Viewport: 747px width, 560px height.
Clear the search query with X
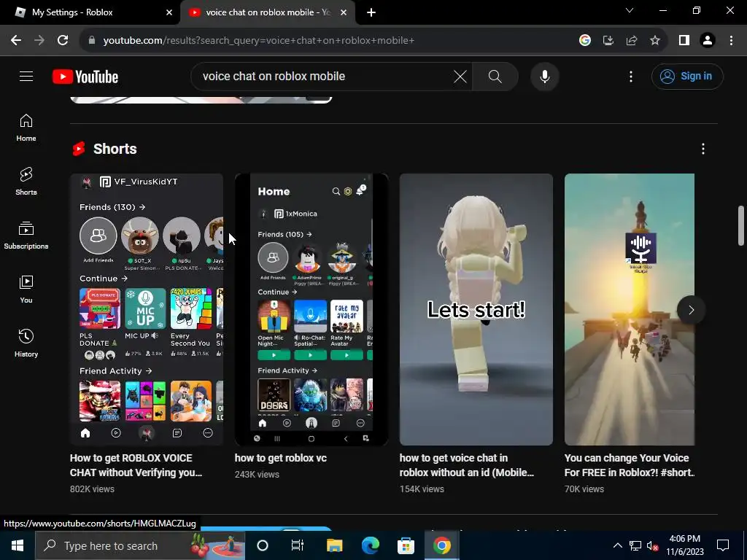tap(460, 76)
